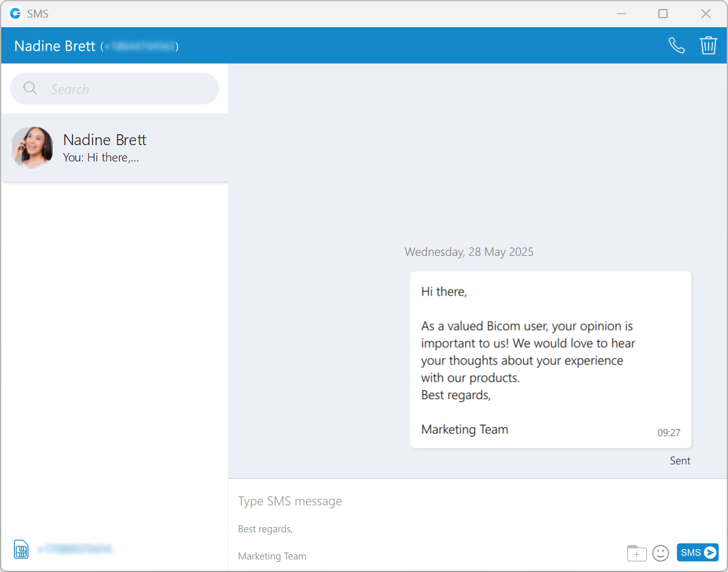This screenshot has height=572, width=728.
Task: Select the Nadine Brett conversation in the list
Action: tap(115, 147)
